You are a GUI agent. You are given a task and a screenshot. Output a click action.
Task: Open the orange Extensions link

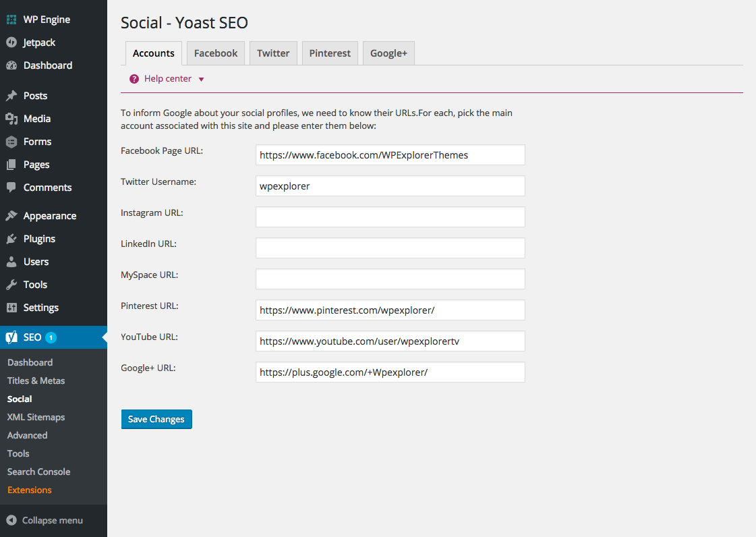click(x=30, y=490)
